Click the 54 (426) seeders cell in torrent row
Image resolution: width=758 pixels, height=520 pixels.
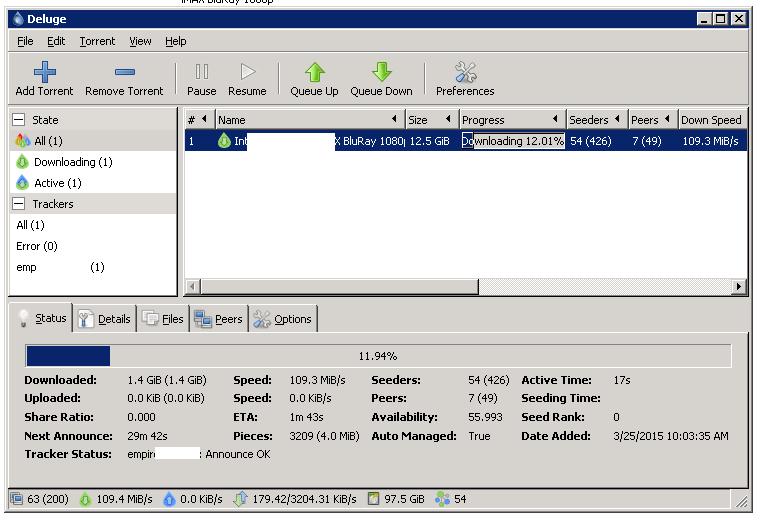[x=591, y=141]
